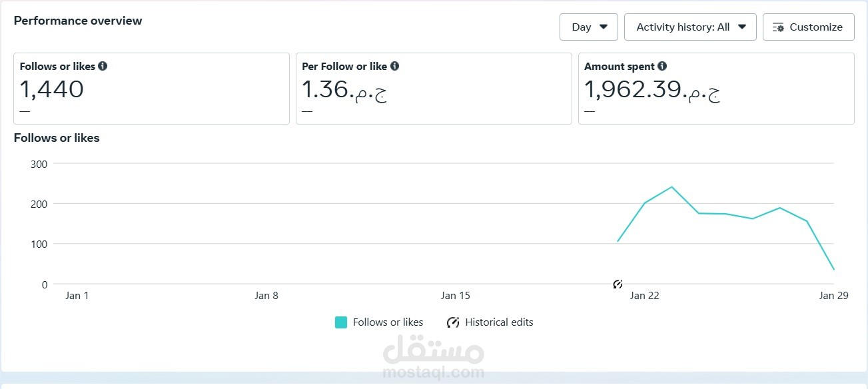
Task: Click the Customize settings icon
Action: [778, 27]
